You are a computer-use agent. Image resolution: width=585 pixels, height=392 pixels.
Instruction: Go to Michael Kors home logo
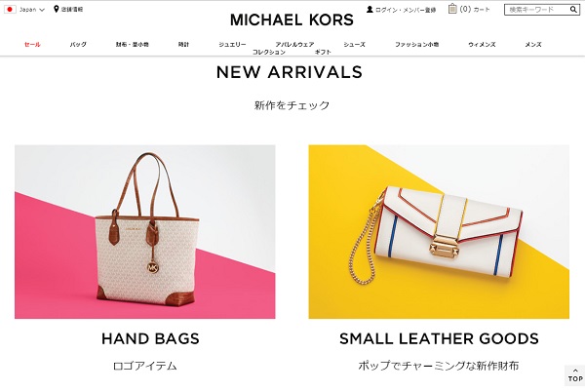pos(292,20)
